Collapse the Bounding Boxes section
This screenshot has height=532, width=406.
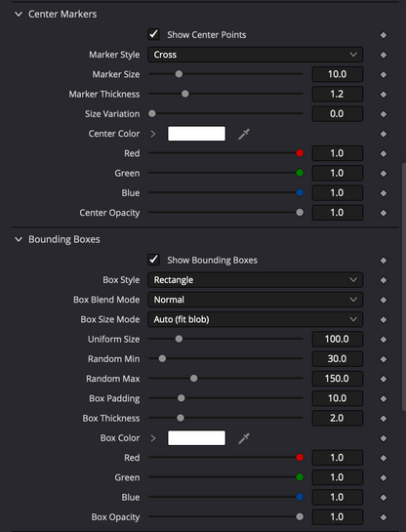click(19, 239)
